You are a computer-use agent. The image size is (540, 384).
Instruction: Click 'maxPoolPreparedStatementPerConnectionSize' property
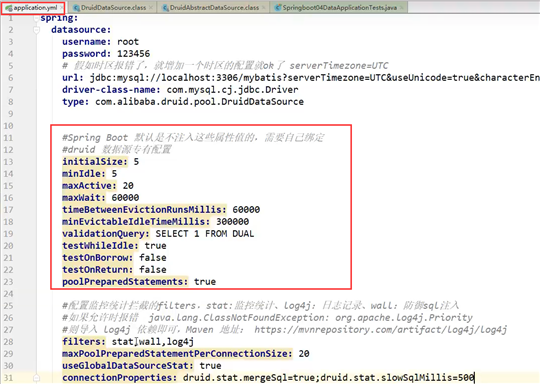pyautogui.click(x=177, y=354)
